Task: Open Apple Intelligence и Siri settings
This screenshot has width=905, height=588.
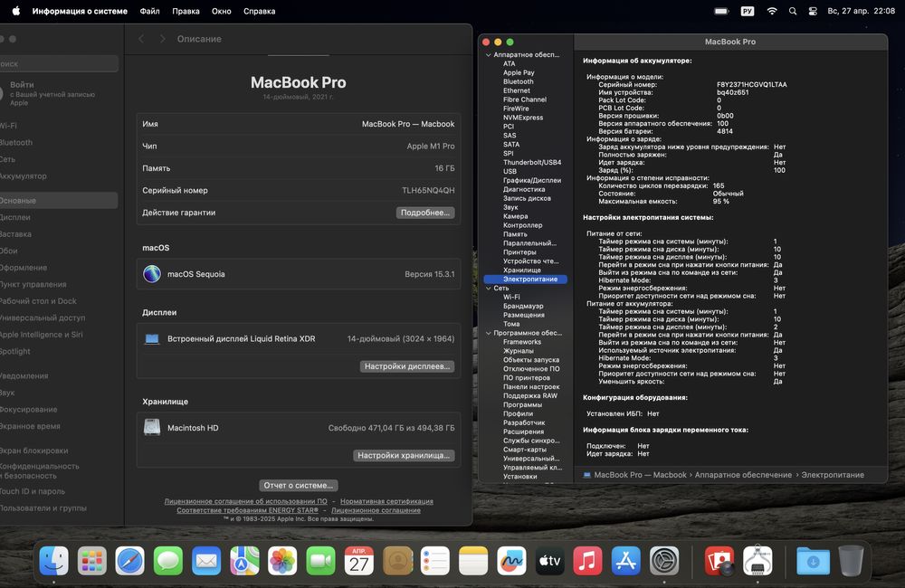Action: 41,335
